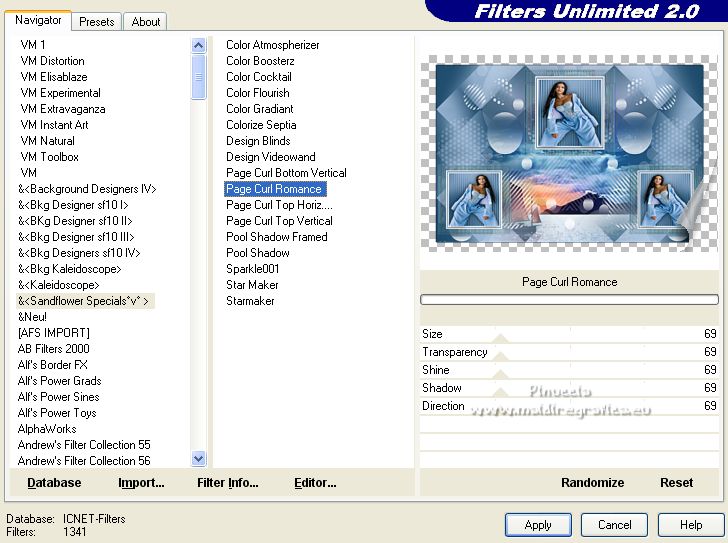Select Alf's Power Grads category

point(59,381)
